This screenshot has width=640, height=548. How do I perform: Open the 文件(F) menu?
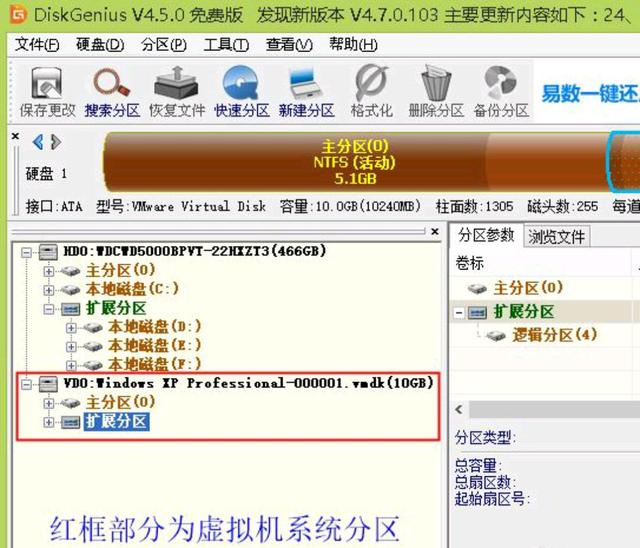click(37, 44)
